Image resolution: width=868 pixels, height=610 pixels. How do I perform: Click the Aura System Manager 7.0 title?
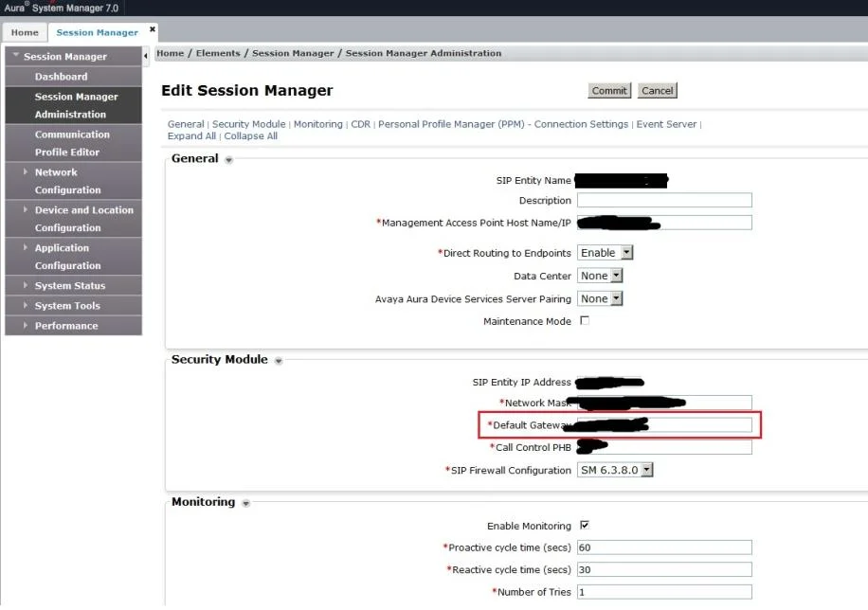62,8
